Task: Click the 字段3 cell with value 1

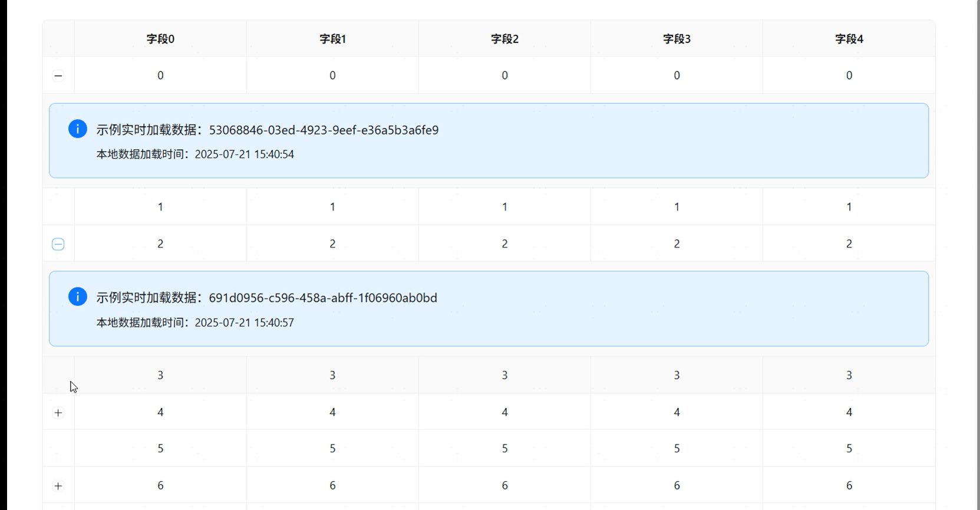Action: (x=677, y=207)
